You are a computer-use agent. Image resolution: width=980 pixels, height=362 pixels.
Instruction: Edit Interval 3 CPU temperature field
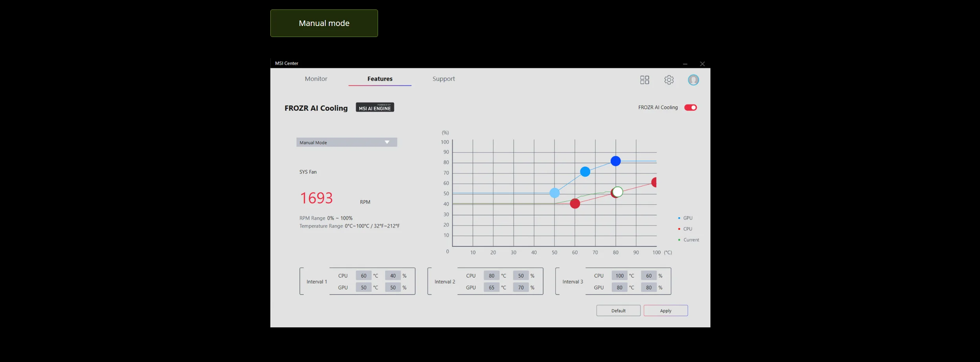tap(620, 276)
